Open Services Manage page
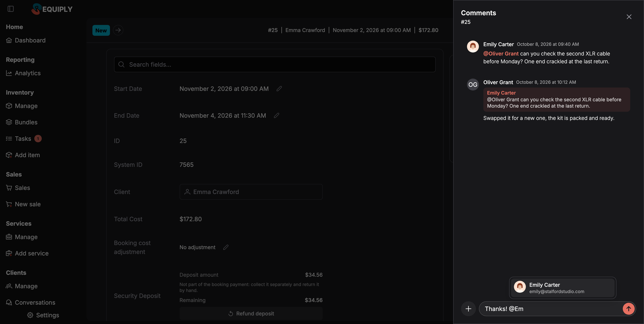 tap(22, 237)
